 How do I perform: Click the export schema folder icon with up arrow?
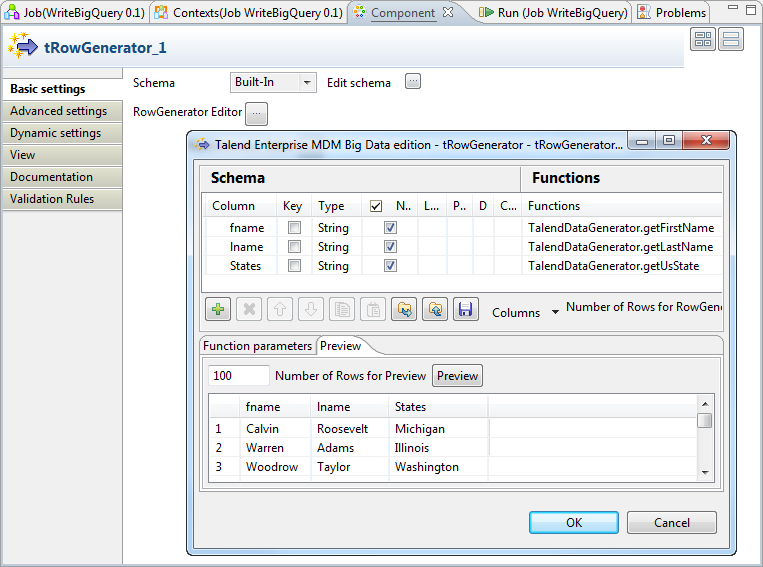click(x=435, y=309)
